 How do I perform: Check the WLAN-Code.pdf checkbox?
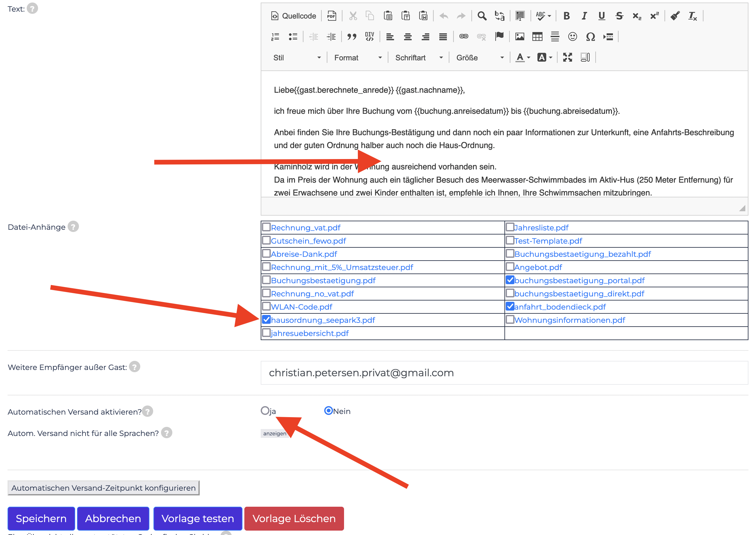click(x=266, y=306)
